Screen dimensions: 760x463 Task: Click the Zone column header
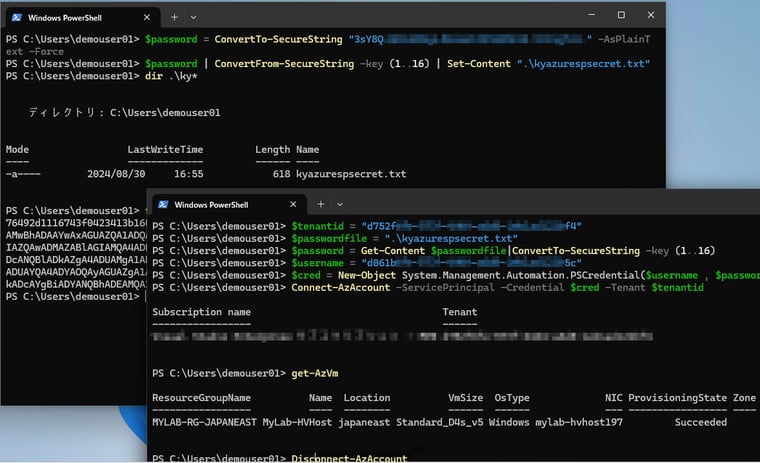click(x=744, y=398)
